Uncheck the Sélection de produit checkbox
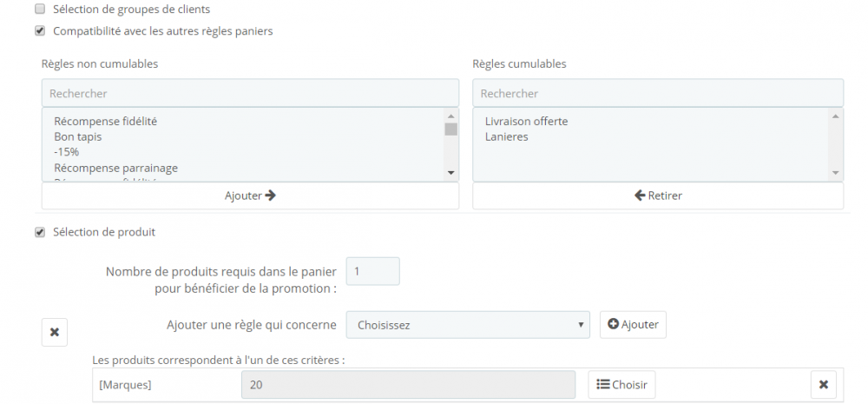 click(x=40, y=233)
